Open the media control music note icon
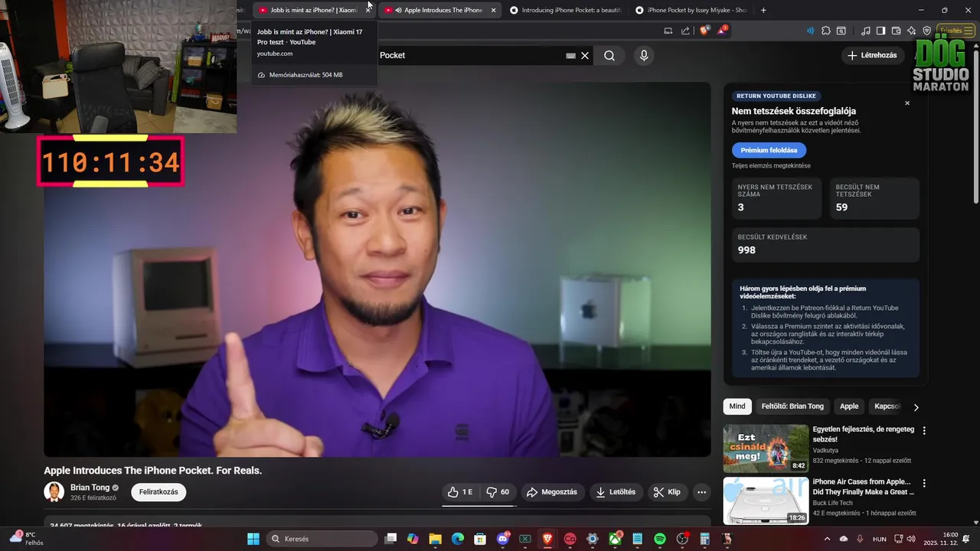This screenshot has width=980, height=551. 865,31
